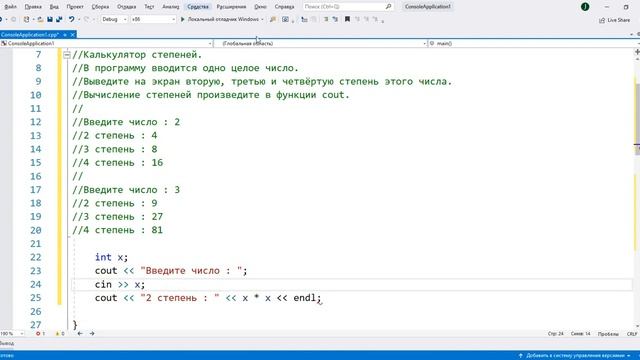Open the zoom level dropdown
Screen dimensions: 640x360
[x=12, y=333]
